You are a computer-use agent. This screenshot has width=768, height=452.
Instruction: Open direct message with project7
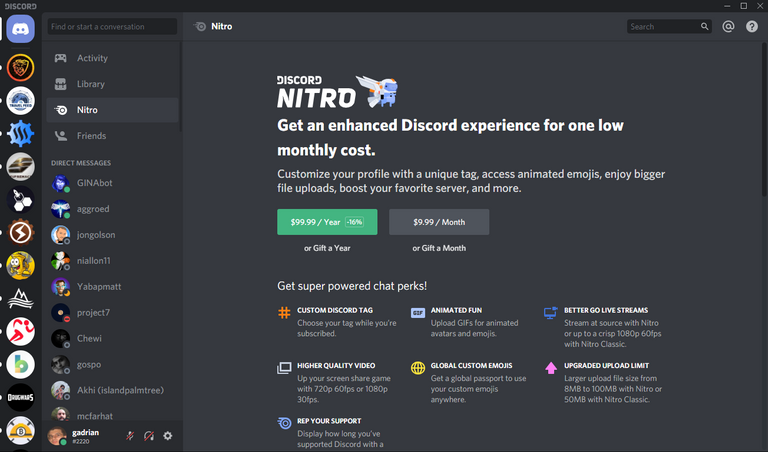pos(112,312)
